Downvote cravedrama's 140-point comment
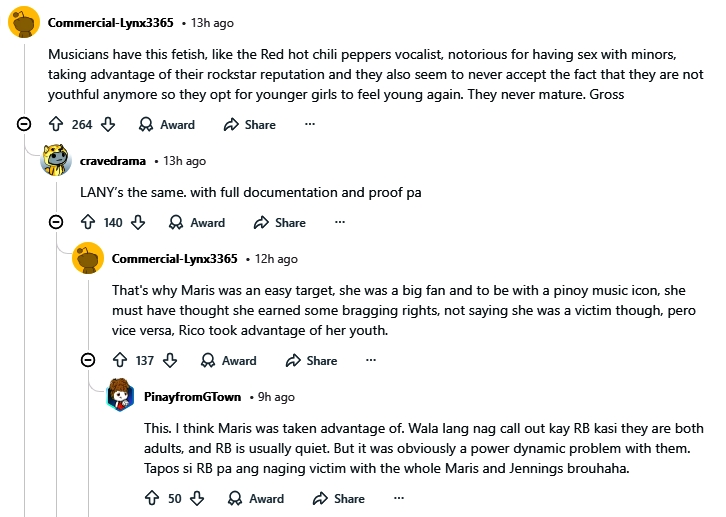 (x=138, y=223)
